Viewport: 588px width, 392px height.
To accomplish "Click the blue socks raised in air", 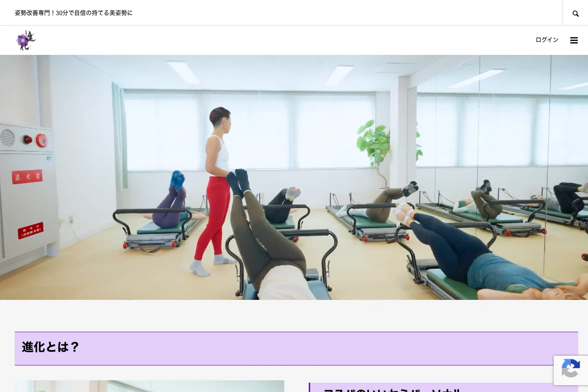I will pos(177,179).
